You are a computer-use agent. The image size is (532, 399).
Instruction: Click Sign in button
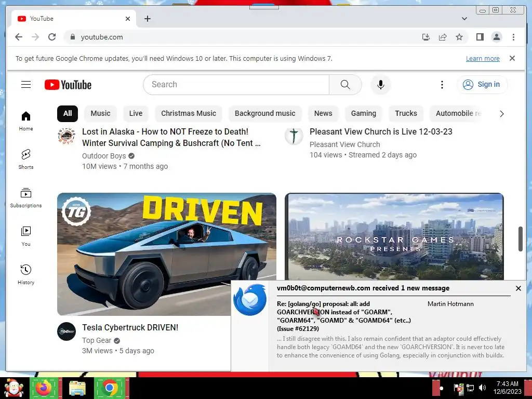tap(482, 85)
